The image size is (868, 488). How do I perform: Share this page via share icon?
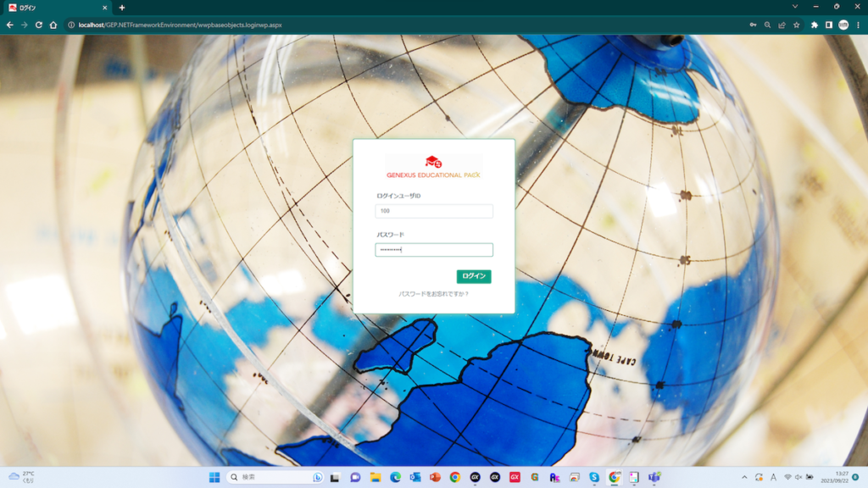[782, 25]
